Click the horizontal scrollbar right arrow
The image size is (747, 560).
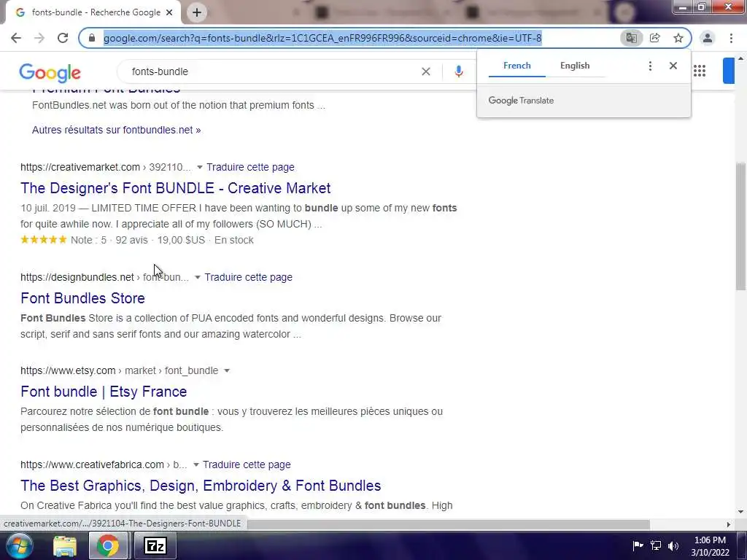point(729,524)
